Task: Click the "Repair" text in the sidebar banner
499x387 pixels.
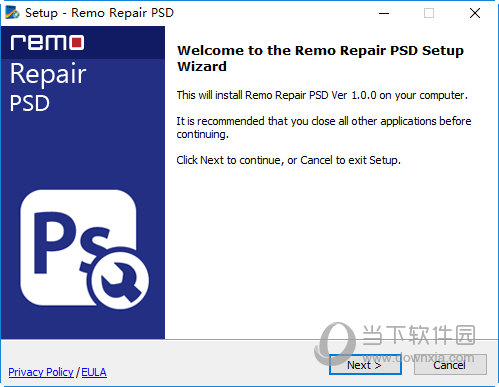Action: click(48, 74)
